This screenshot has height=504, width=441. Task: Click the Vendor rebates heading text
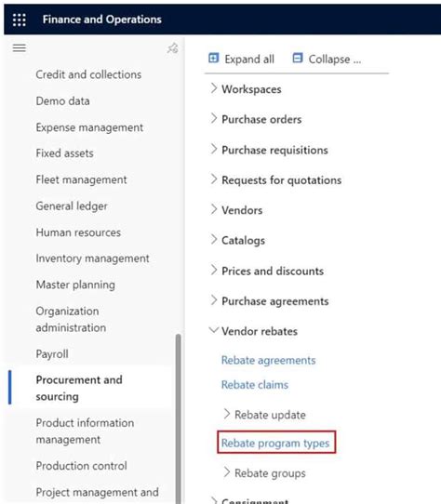pos(260,331)
